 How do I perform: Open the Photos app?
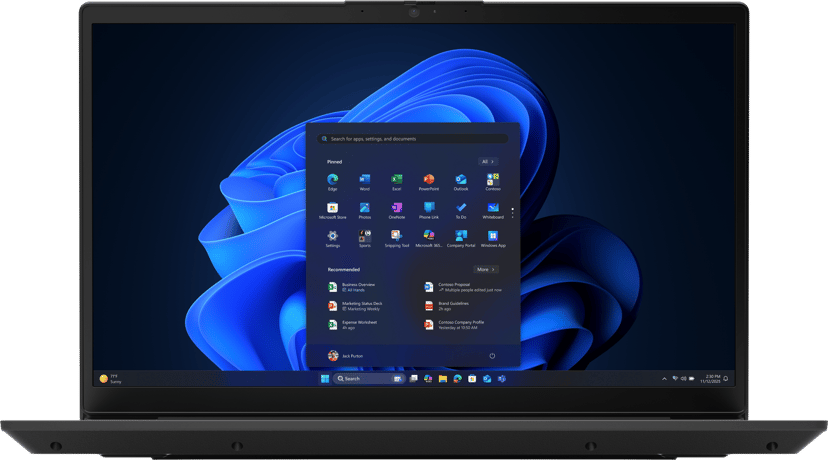364,210
